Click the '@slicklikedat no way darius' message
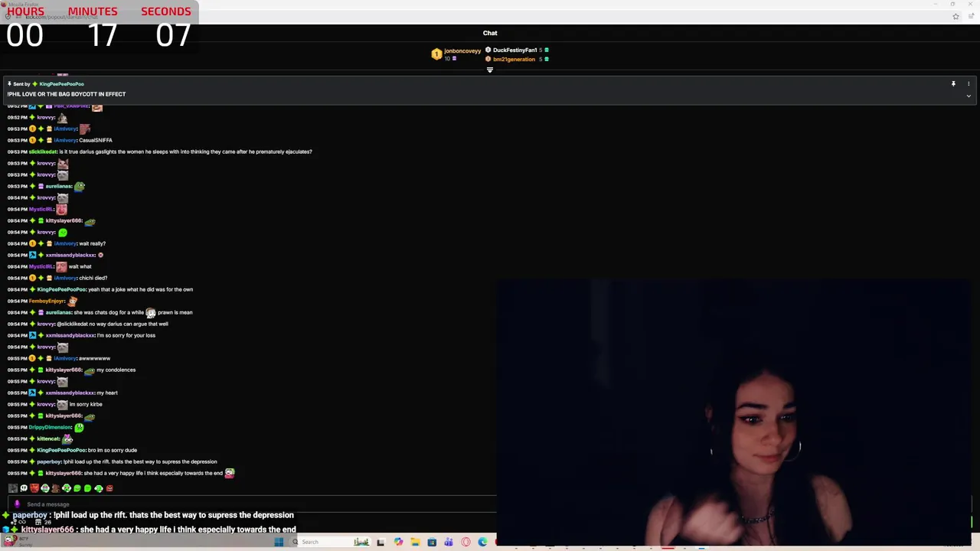The height and width of the screenshot is (551, 980). pyautogui.click(x=113, y=324)
